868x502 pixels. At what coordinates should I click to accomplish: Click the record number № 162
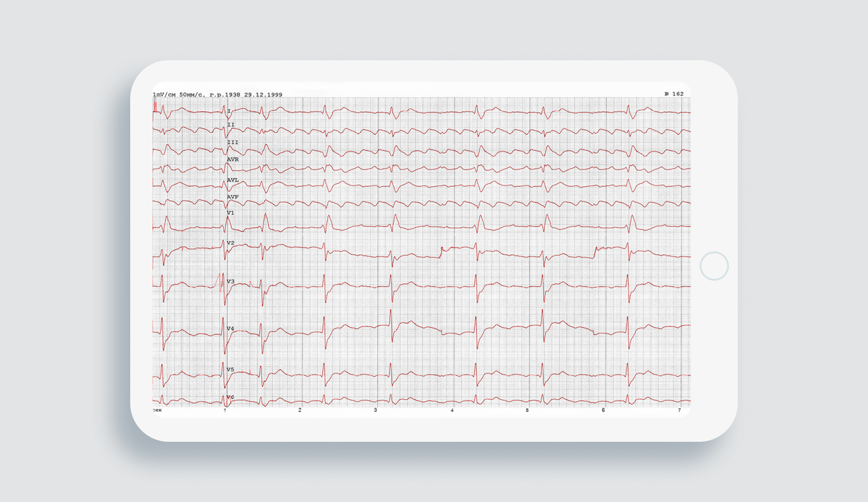pos(674,94)
